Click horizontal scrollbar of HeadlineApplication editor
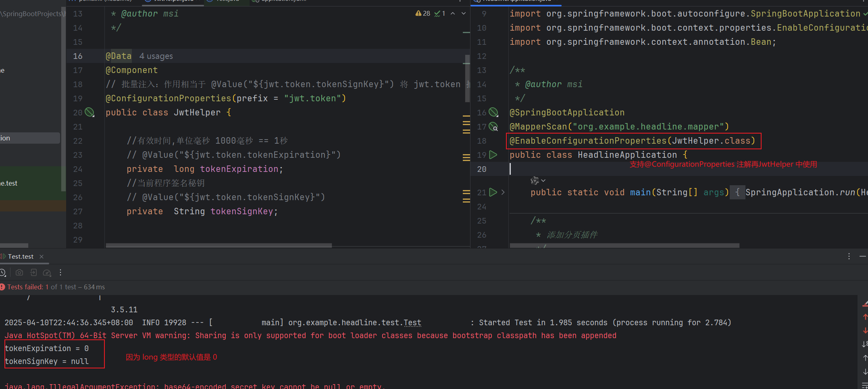868x389 pixels. point(624,245)
